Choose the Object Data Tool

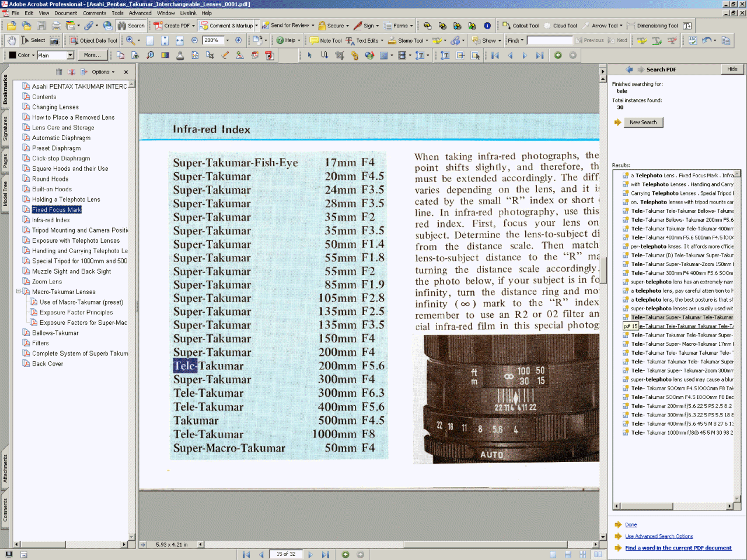[x=93, y=40]
